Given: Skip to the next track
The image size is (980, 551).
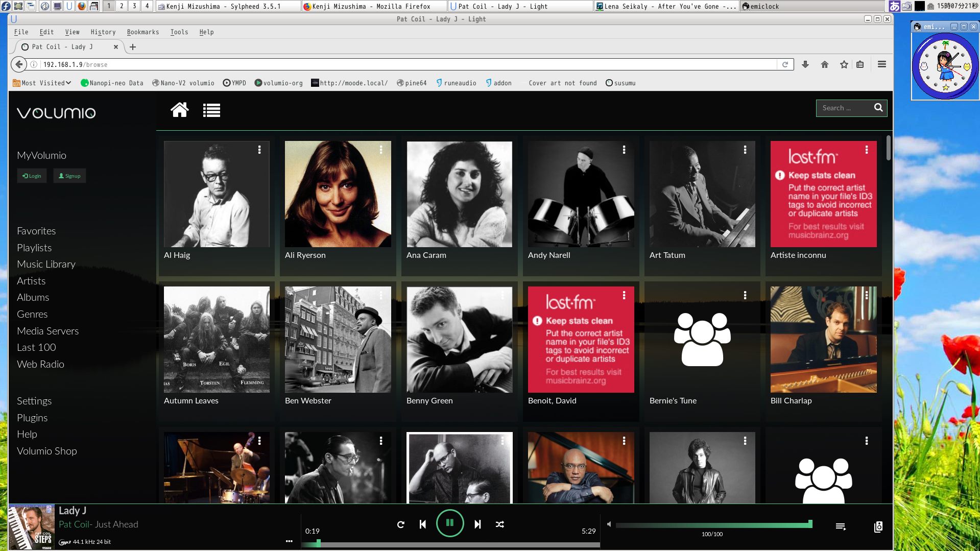Looking at the screenshot, I should (x=477, y=524).
